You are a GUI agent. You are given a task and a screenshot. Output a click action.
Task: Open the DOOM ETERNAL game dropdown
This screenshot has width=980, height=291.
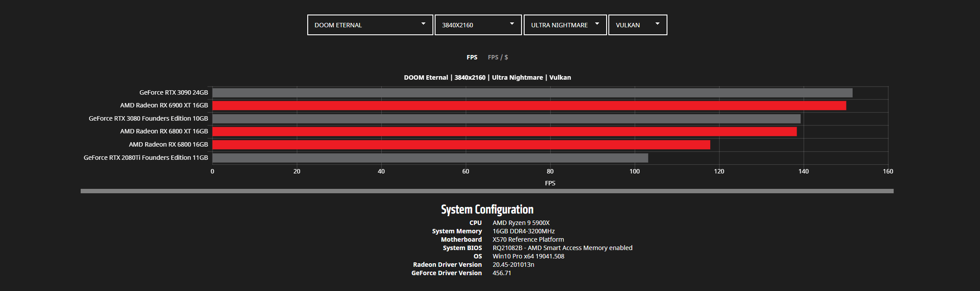coord(370,25)
